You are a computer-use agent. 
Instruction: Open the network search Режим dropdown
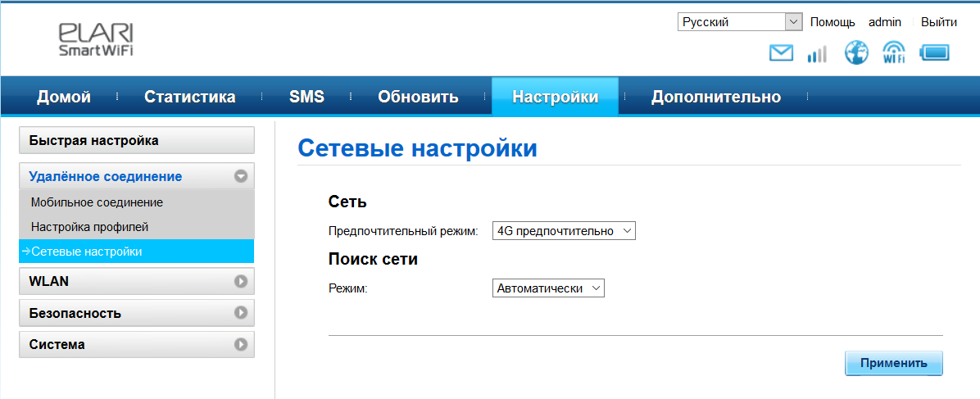click(548, 288)
